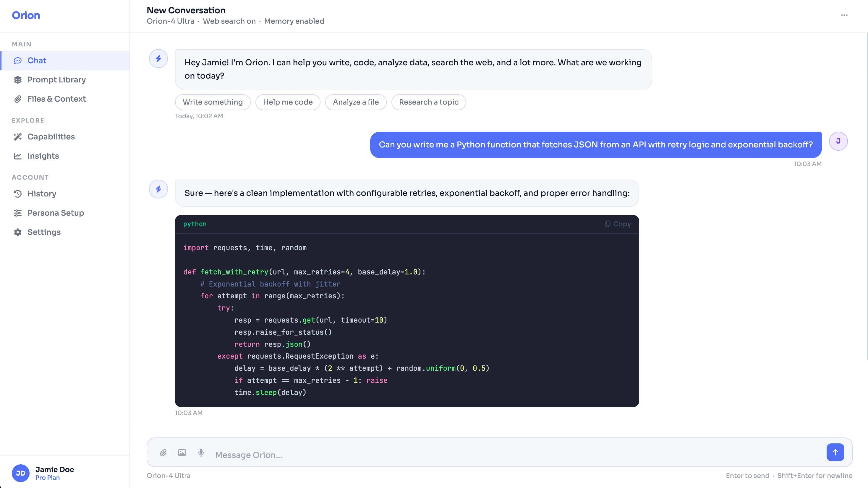Click the Memory enabled status
This screenshot has height=488, width=868.
(294, 21)
